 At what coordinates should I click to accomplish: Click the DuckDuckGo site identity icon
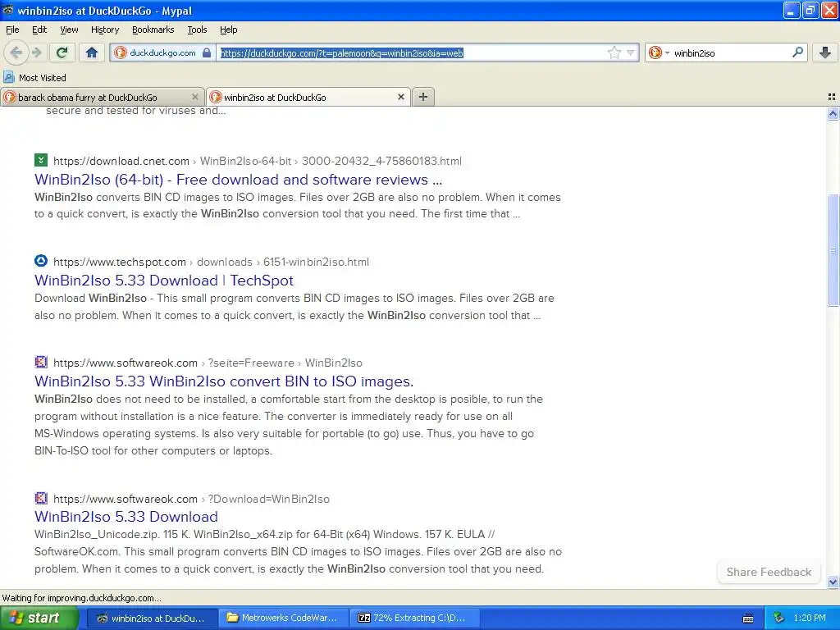(x=121, y=52)
